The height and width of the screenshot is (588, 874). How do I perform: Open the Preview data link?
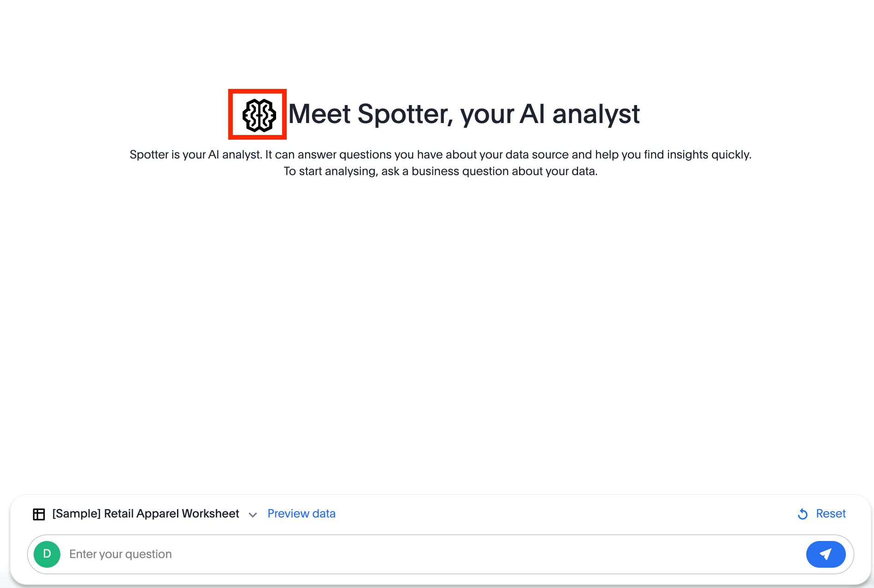click(301, 514)
